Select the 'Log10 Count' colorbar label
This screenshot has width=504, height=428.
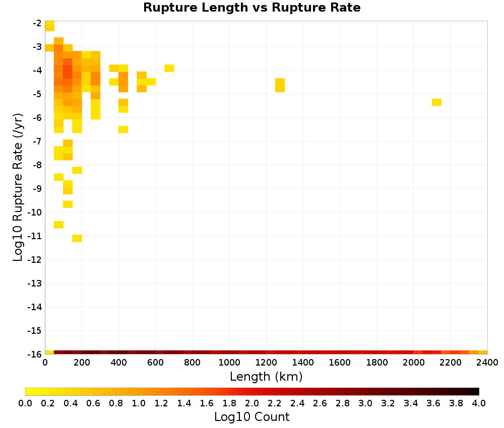(x=251, y=417)
